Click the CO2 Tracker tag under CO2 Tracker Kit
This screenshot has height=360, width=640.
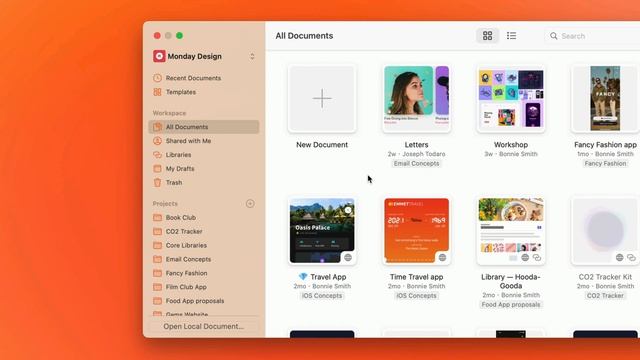pos(605,296)
